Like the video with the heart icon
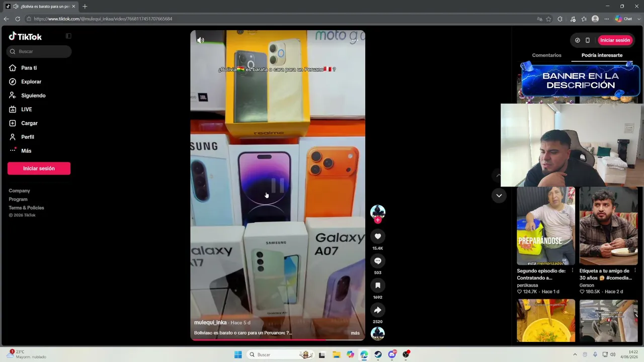Screen dimensions: 644x362 tap(378, 236)
